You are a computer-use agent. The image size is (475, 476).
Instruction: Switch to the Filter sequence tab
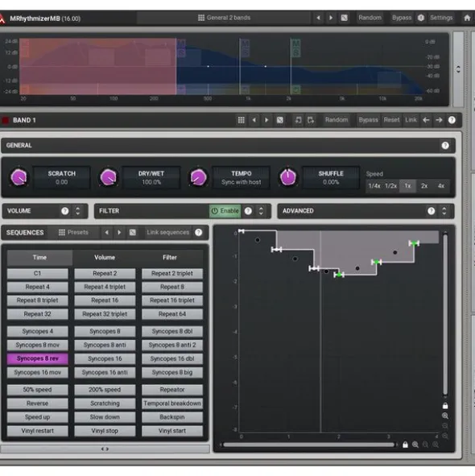170,258
